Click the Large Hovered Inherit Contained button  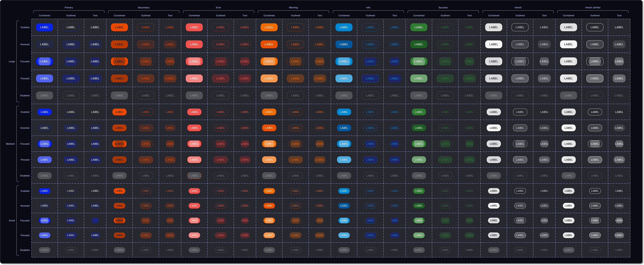pos(494,44)
